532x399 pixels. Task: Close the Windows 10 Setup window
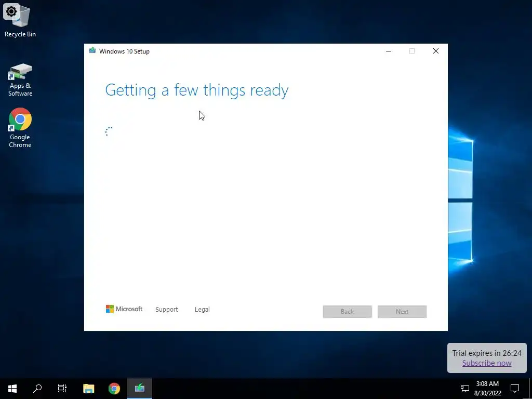(436, 51)
